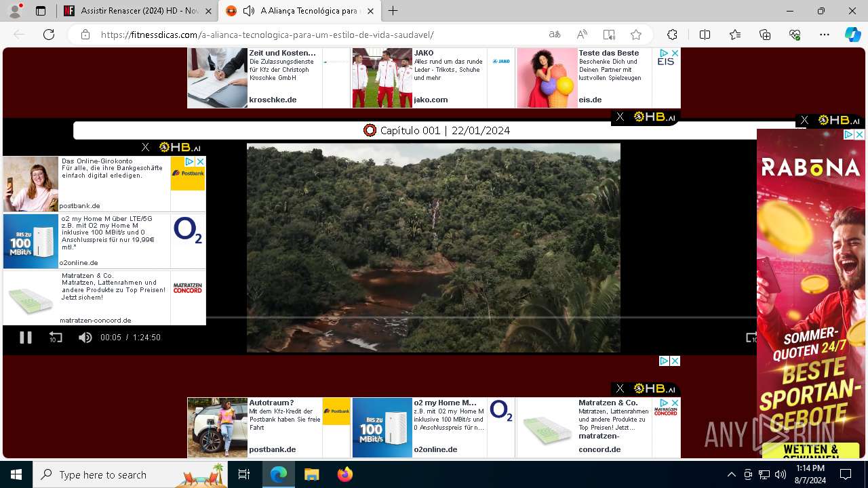Click O2 logo in bottom ad
This screenshot has height=488, width=868.
tap(501, 411)
